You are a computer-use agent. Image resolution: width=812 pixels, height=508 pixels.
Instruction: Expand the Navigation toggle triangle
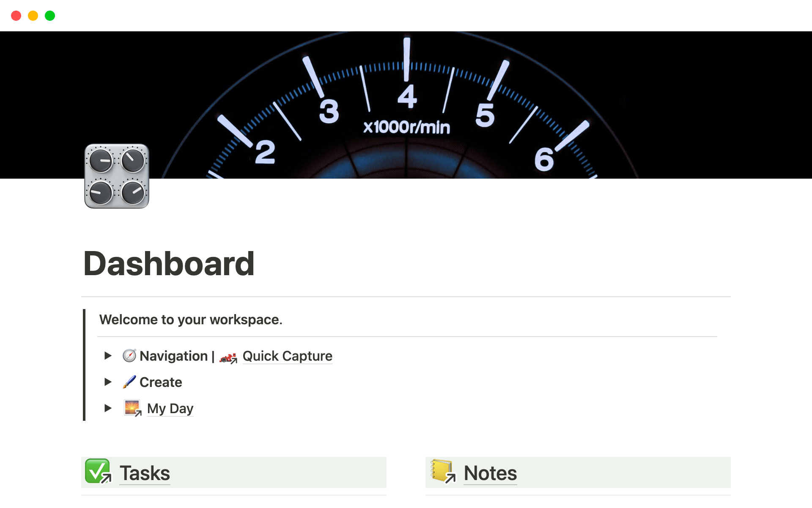coord(108,356)
